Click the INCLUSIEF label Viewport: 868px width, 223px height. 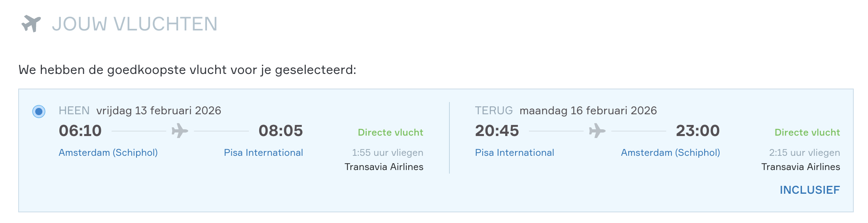809,190
